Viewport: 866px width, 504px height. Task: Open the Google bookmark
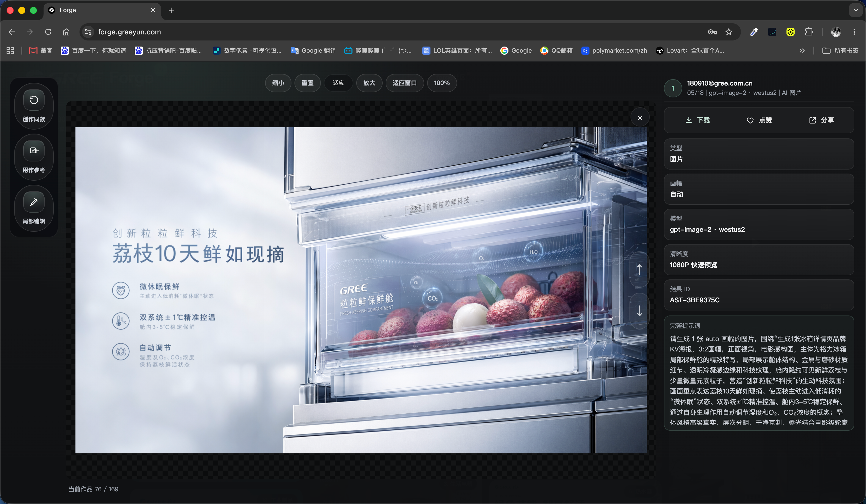516,50
